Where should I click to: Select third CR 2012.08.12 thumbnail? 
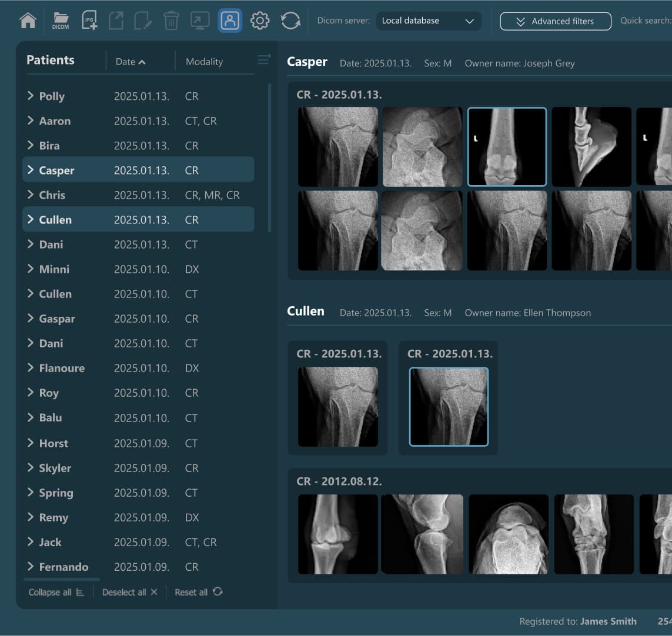(509, 534)
